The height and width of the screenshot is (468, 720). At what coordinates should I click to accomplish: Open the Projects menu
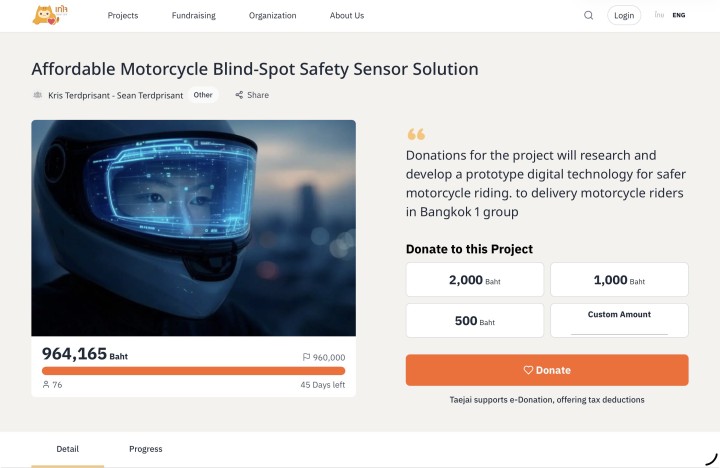point(123,15)
